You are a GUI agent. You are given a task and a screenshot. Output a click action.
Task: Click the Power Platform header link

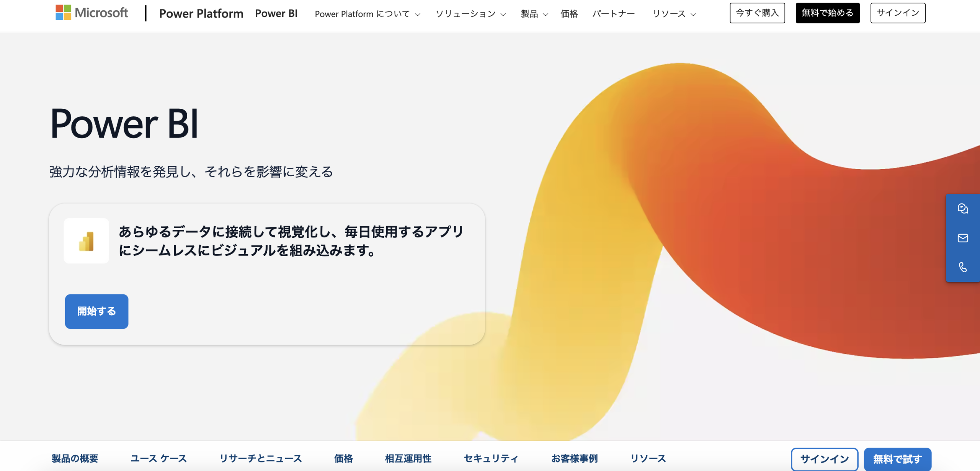201,13
